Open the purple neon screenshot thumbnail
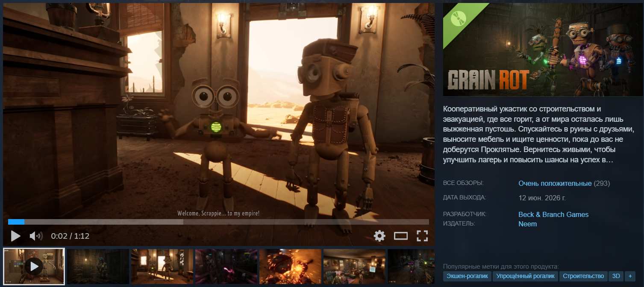The image size is (644, 287). click(226, 266)
